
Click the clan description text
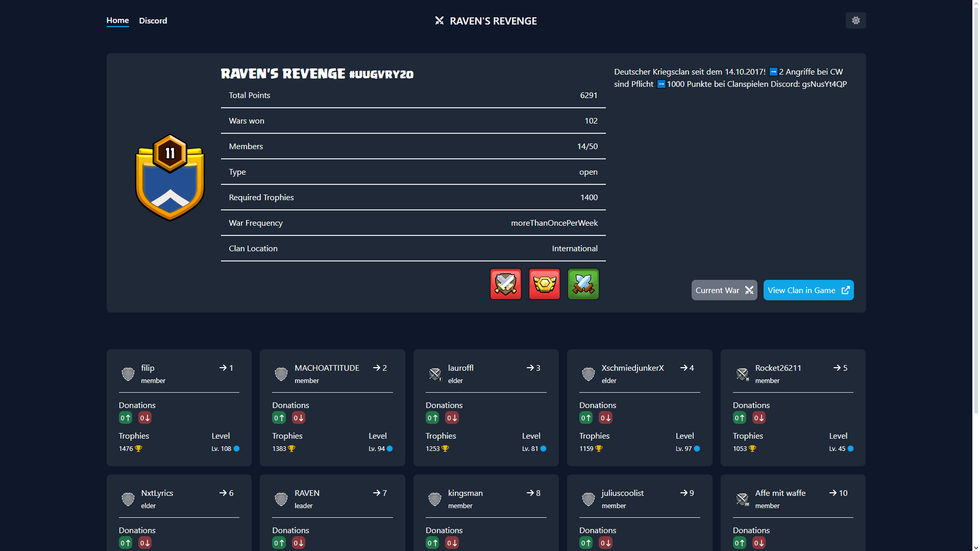[x=730, y=78]
